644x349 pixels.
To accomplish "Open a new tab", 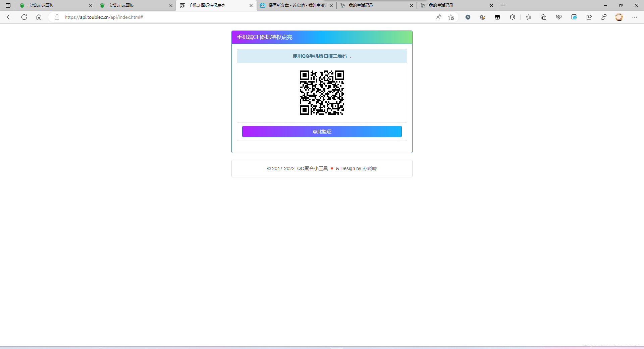I will [503, 5].
